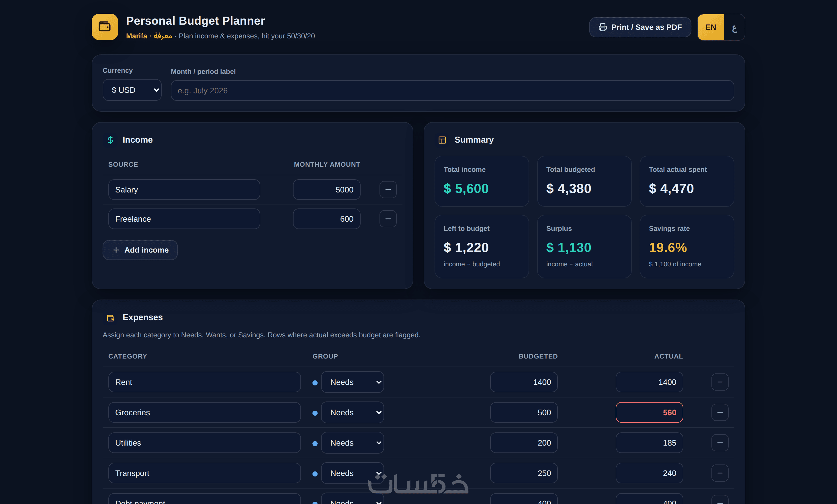Open the $ USD currency dropdown
Screen dimensions: 837x504
[x=132, y=90]
